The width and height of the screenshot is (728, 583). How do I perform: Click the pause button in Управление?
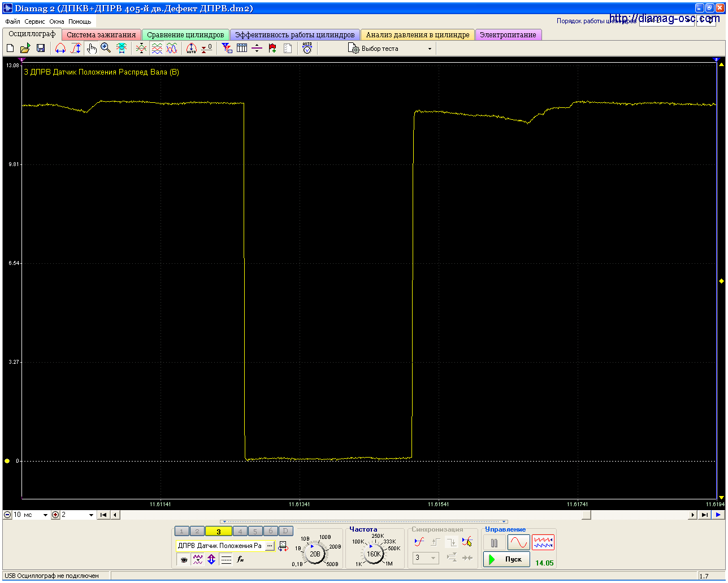(x=495, y=543)
